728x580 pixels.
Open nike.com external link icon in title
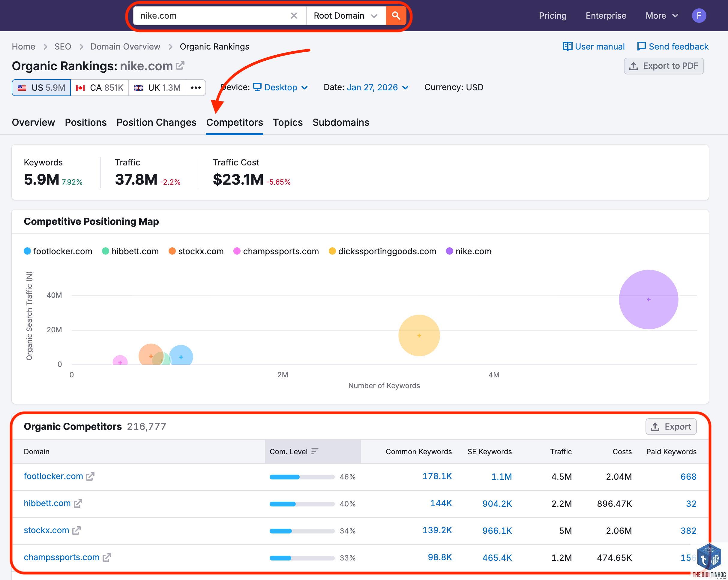pos(180,65)
